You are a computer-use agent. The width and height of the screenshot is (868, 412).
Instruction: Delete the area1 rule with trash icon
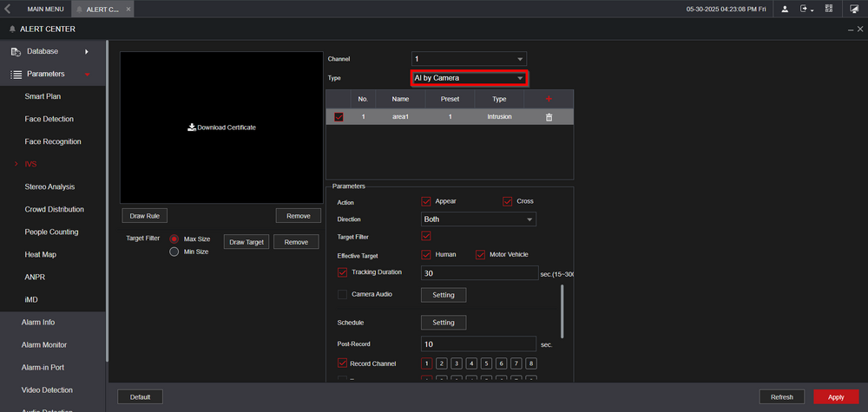point(549,116)
